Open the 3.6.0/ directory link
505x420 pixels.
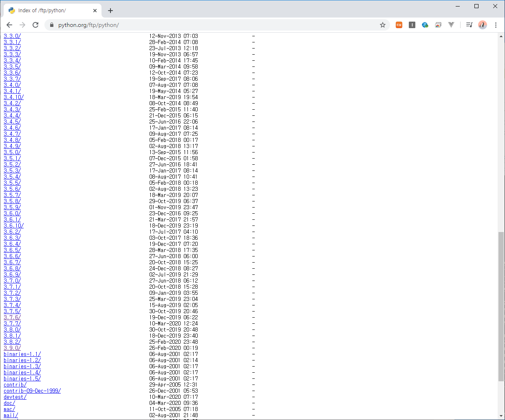click(12, 213)
